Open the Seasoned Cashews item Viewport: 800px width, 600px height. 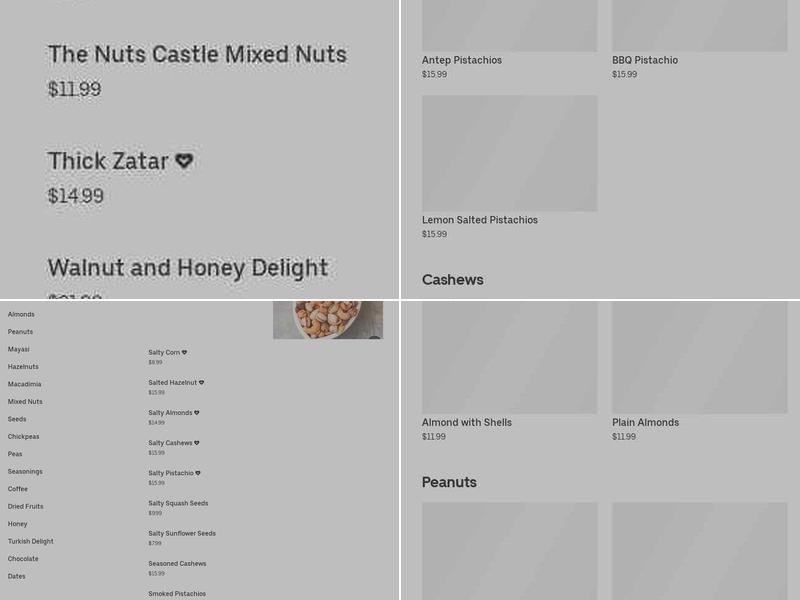177,563
